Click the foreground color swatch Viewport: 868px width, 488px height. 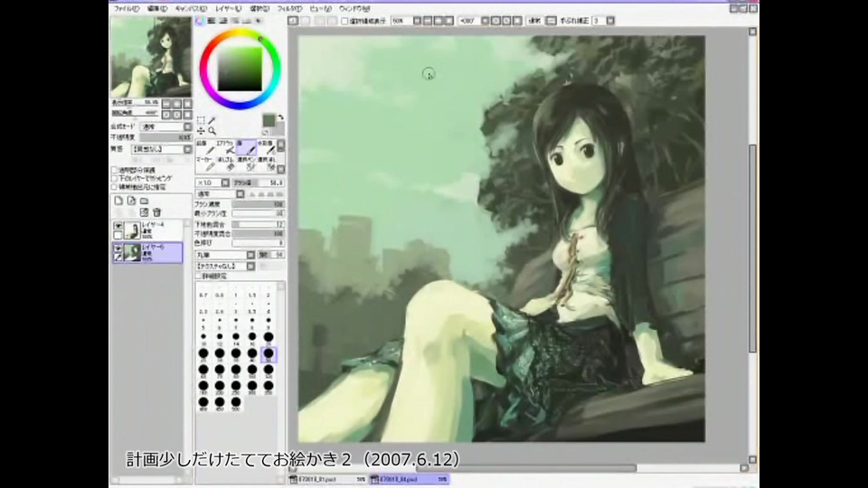tap(269, 120)
